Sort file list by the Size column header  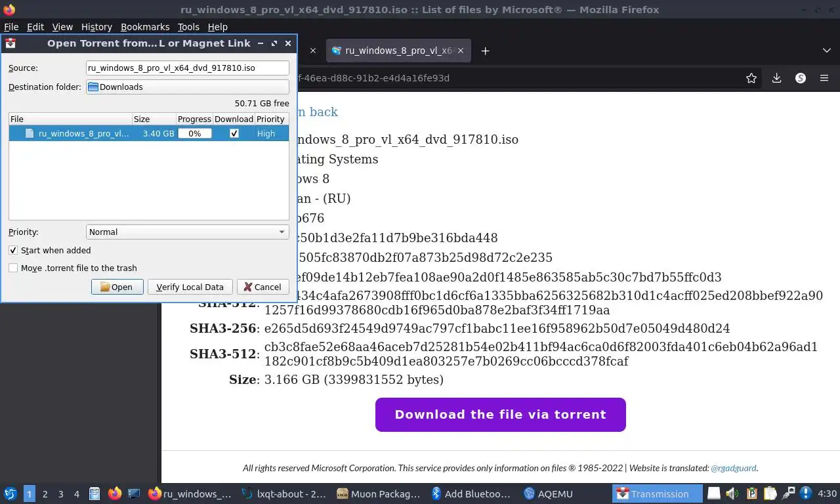[x=154, y=119]
